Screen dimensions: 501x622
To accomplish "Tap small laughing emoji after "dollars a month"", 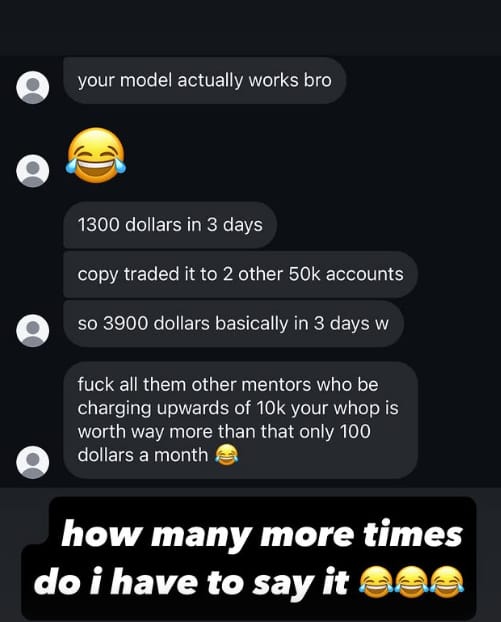I will click(x=227, y=455).
